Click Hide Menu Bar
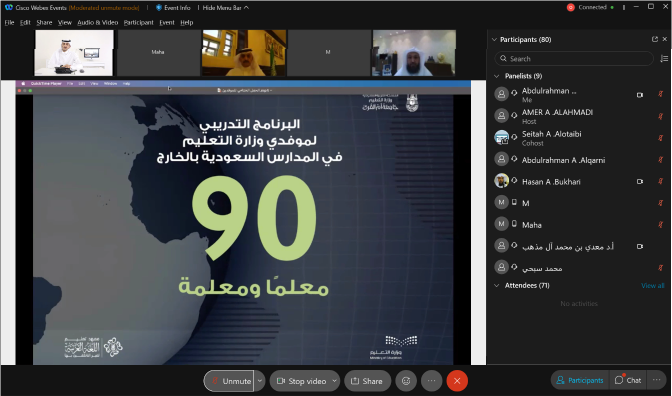The width and height of the screenshot is (672, 396). click(x=225, y=8)
